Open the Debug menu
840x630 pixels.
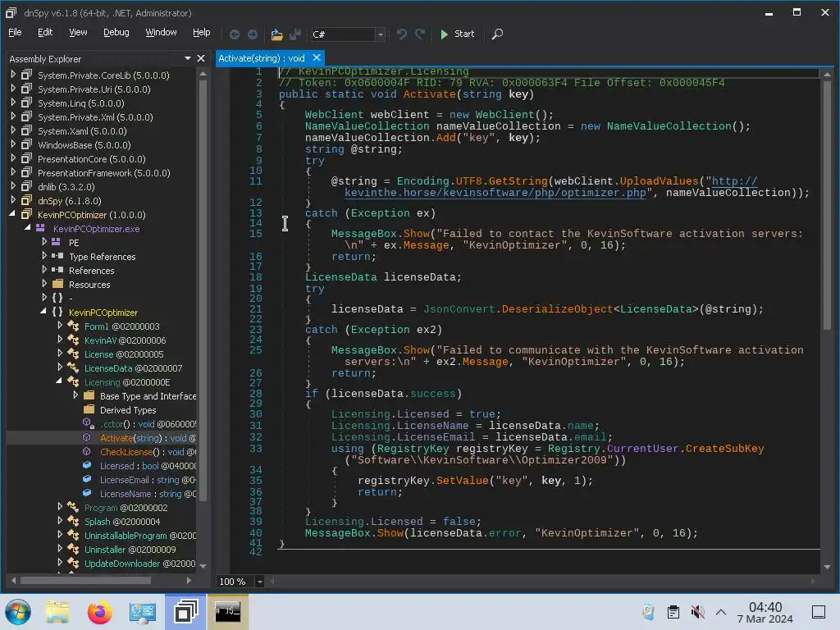tap(116, 32)
